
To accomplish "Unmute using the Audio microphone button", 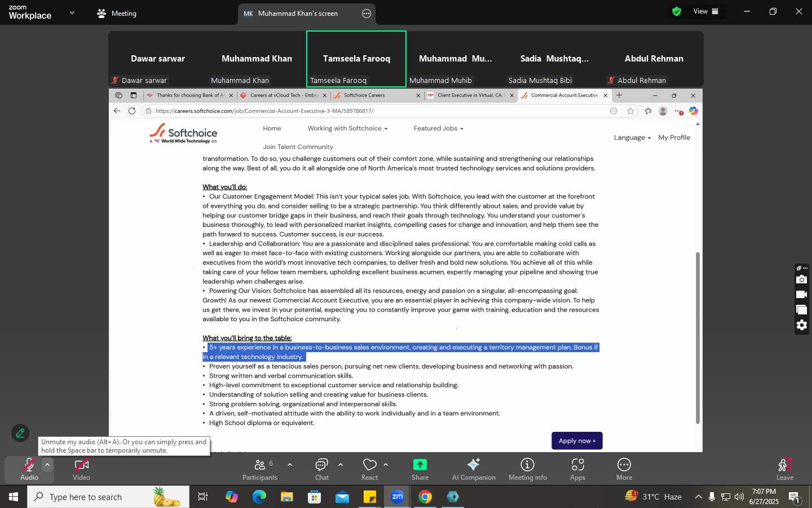I will (29, 469).
